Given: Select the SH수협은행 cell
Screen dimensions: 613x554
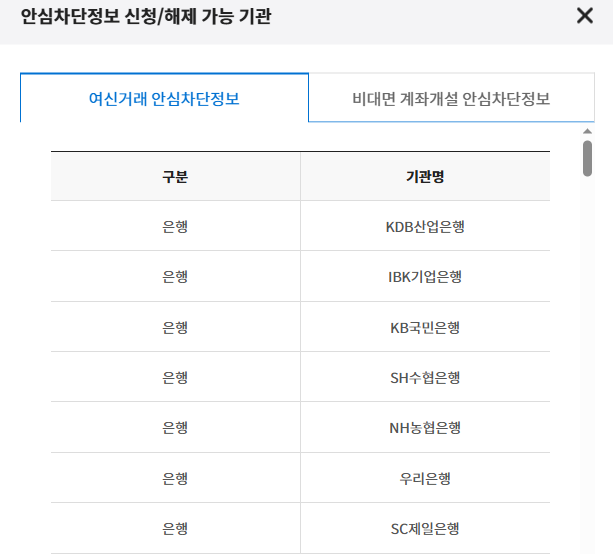Looking at the screenshot, I should [425, 377].
